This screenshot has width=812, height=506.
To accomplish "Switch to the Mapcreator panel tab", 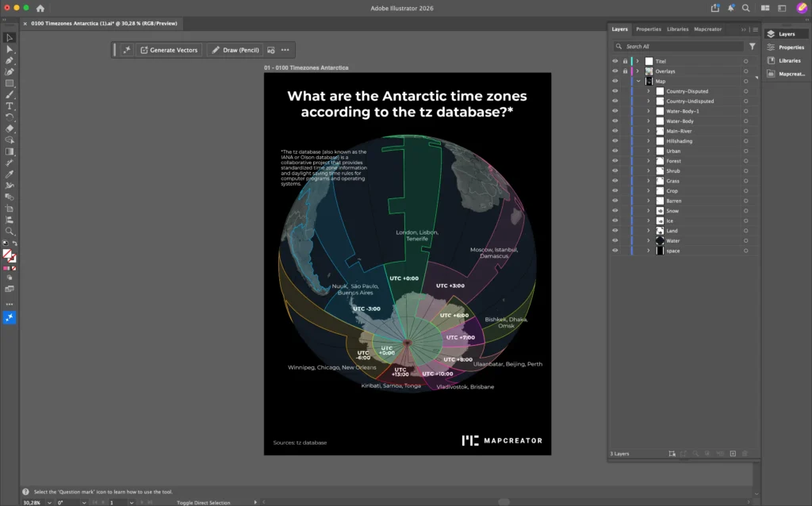I will [707, 29].
